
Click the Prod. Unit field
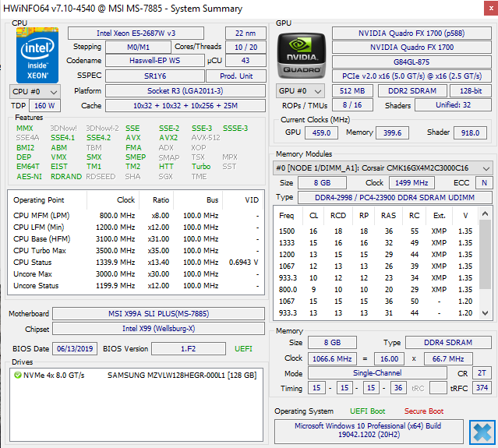click(x=236, y=76)
